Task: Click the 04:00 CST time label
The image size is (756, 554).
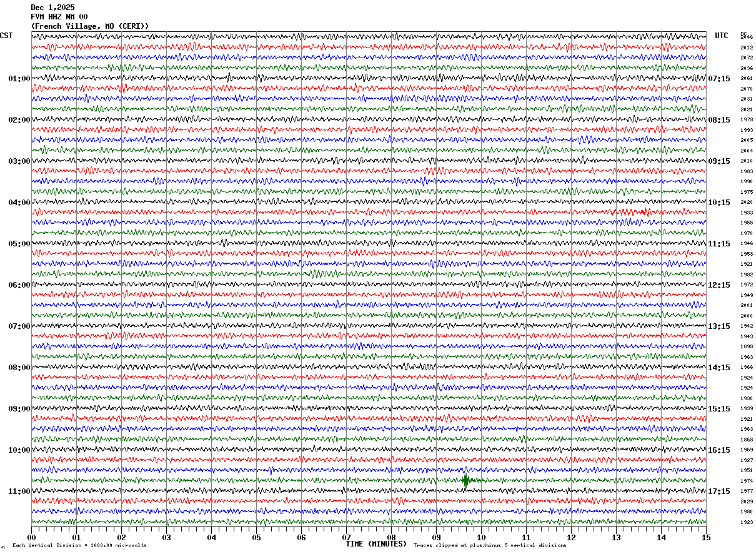Action: click(x=19, y=203)
